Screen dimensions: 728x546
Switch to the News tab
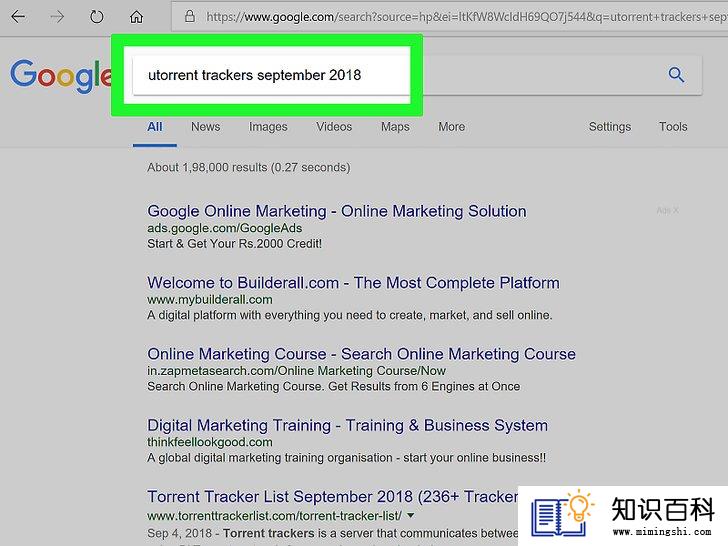pos(206,127)
